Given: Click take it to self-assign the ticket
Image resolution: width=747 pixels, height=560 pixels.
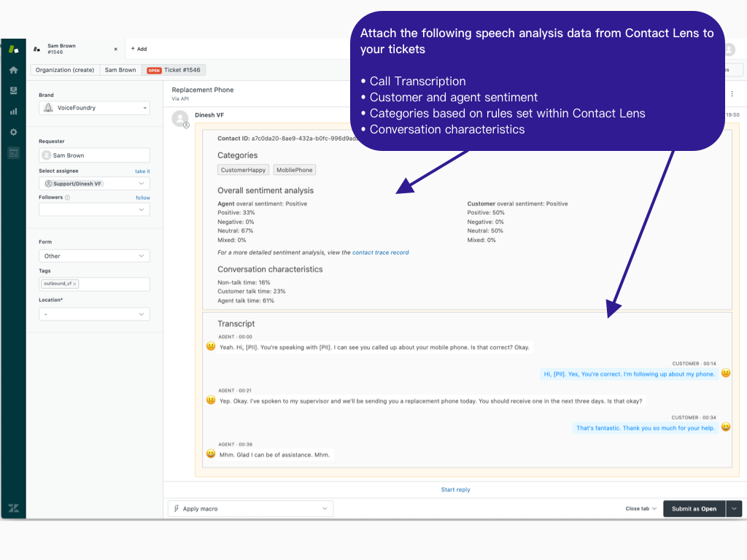Looking at the screenshot, I should (x=142, y=171).
